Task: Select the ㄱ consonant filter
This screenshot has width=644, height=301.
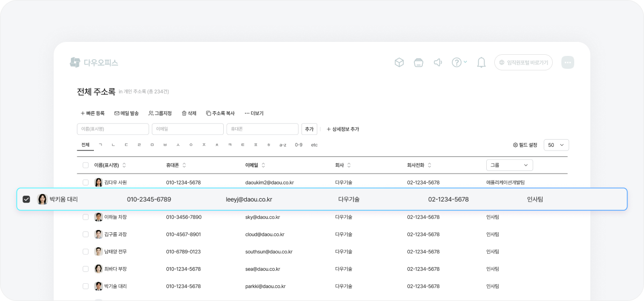Action: pos(100,145)
